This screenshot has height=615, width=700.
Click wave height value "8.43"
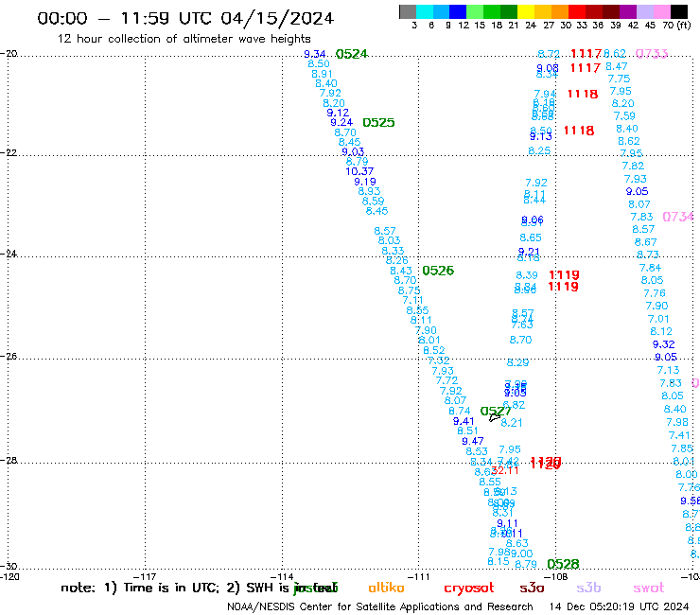click(401, 271)
